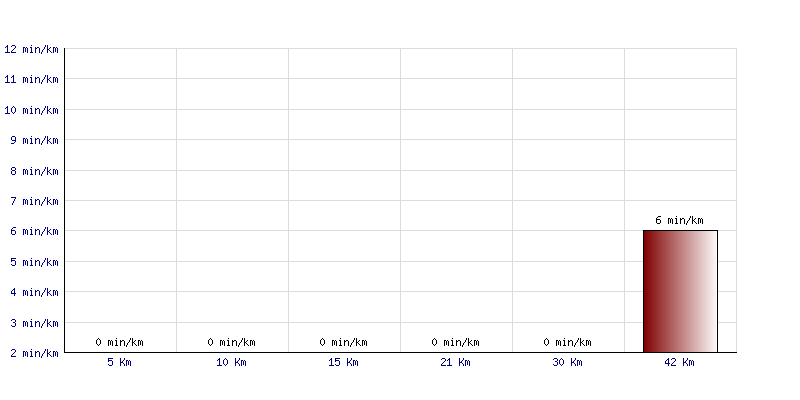The image size is (800, 400).
Task: Click the 0 min/km label above 5 Km
Action: (x=119, y=342)
